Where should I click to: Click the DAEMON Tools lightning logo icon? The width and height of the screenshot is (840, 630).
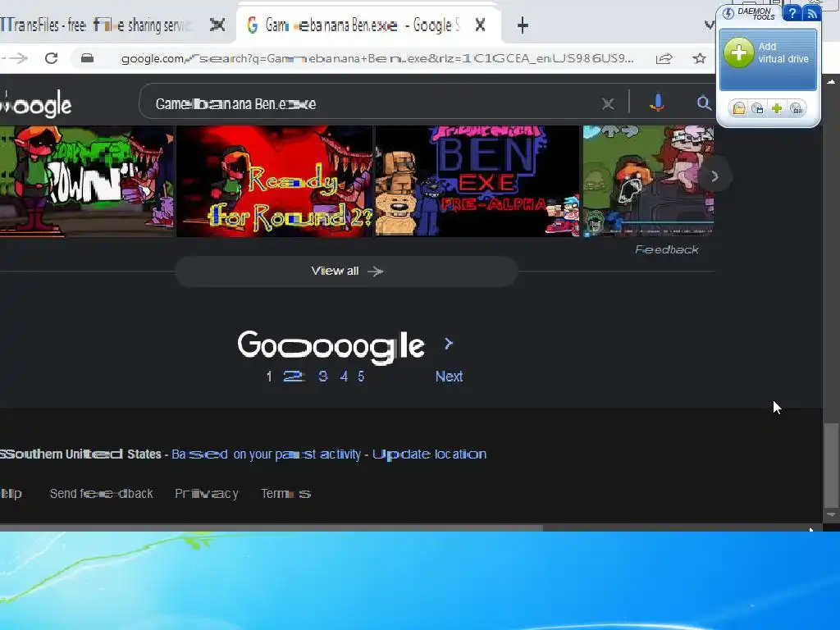(x=728, y=13)
